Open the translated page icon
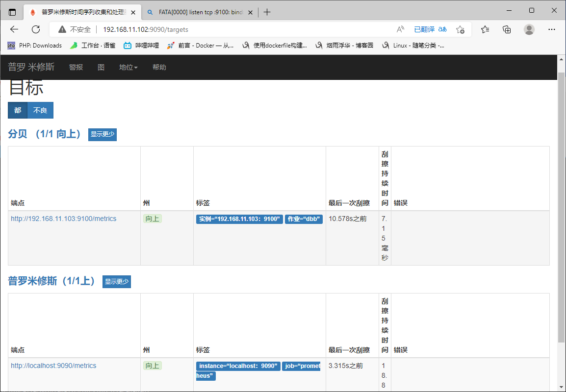This screenshot has width=566, height=392. [x=430, y=29]
